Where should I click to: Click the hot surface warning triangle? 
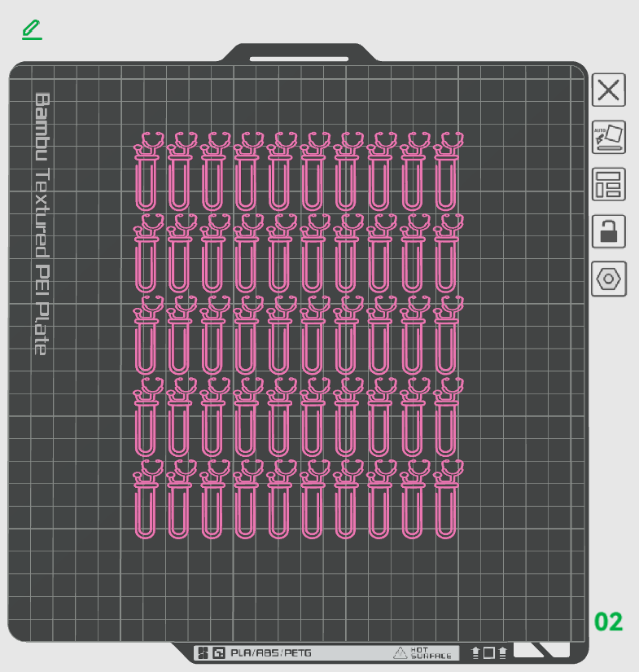tap(400, 652)
